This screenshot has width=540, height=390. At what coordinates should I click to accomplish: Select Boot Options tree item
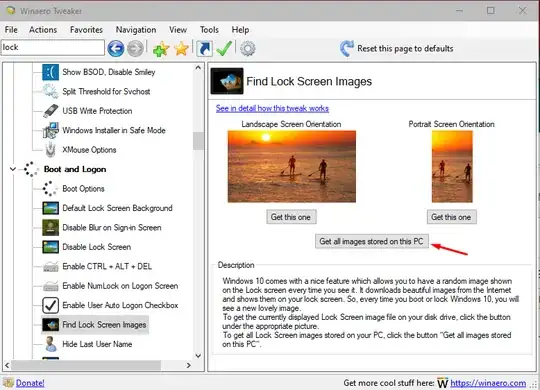[x=83, y=189]
